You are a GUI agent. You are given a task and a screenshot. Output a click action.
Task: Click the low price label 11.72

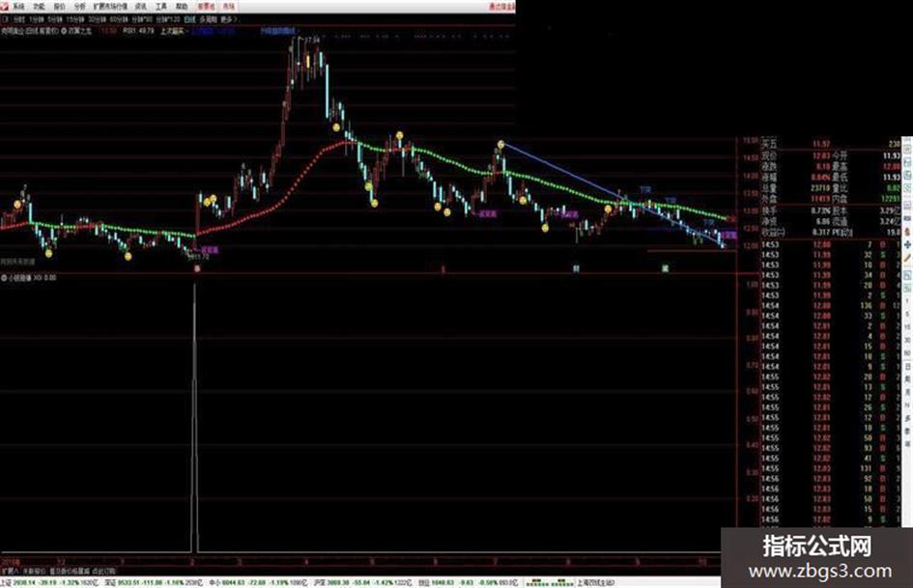click(x=200, y=256)
